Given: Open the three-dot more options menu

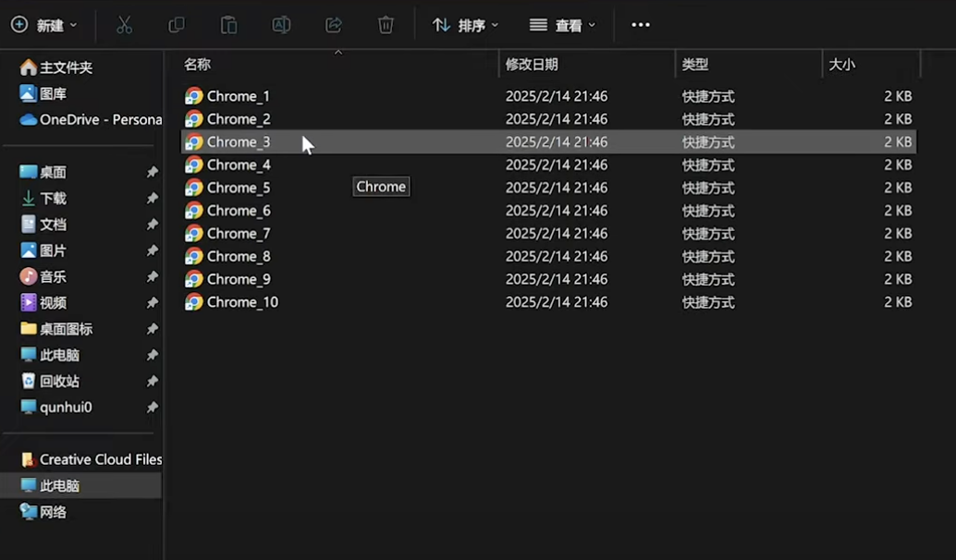Looking at the screenshot, I should pos(641,25).
